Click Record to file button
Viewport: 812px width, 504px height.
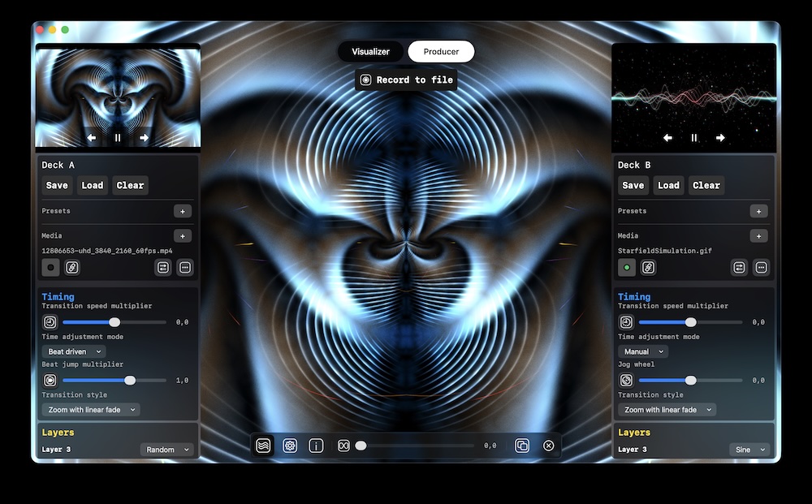pyautogui.click(x=406, y=80)
